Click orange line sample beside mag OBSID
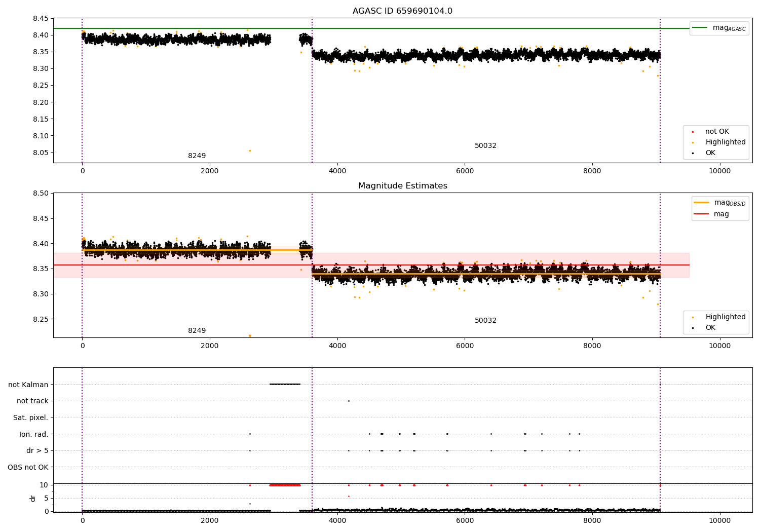760x532 pixels. pyautogui.click(x=701, y=203)
